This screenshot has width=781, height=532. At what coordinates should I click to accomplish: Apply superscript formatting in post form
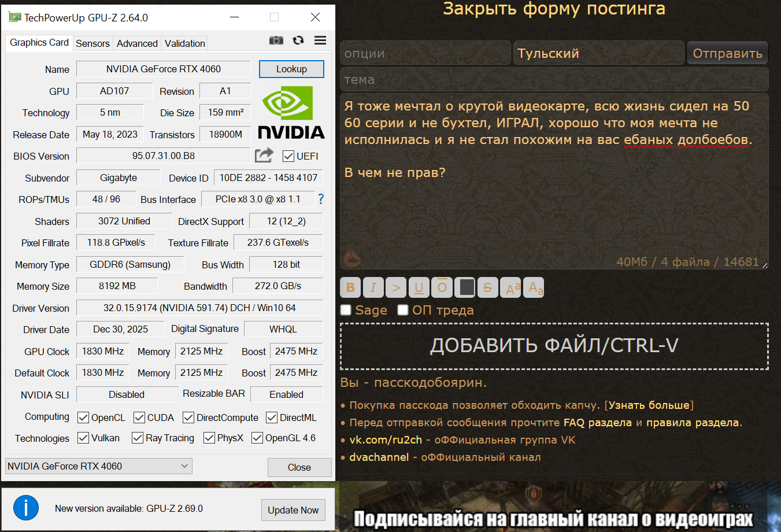[510, 287]
